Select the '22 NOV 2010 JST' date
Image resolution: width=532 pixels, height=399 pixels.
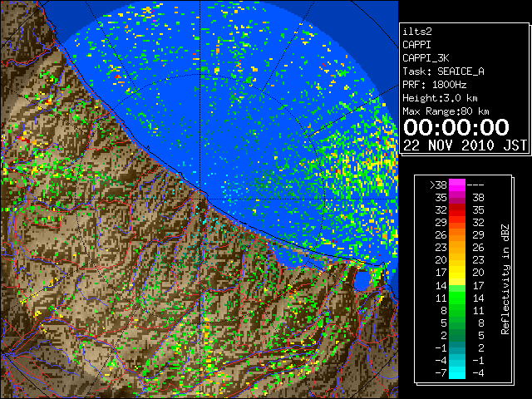point(465,145)
